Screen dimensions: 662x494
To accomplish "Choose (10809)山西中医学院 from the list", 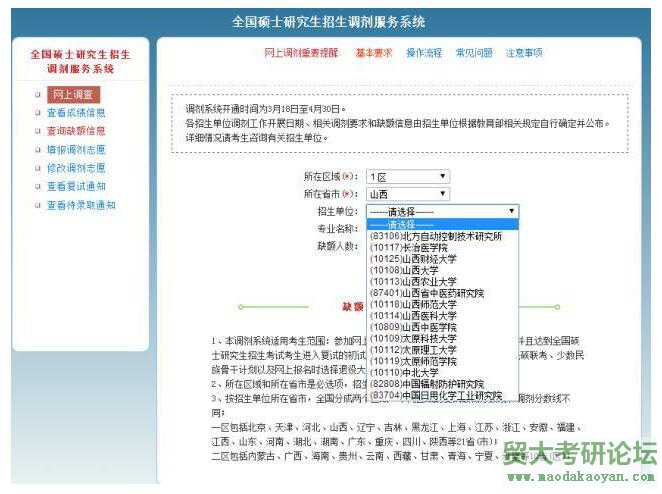I will coord(442,327).
